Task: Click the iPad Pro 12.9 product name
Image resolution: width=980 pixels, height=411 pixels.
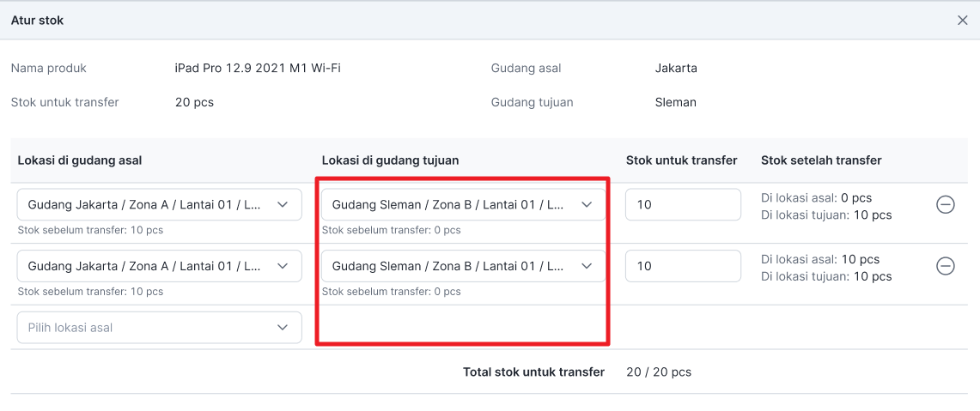Action: [259, 68]
